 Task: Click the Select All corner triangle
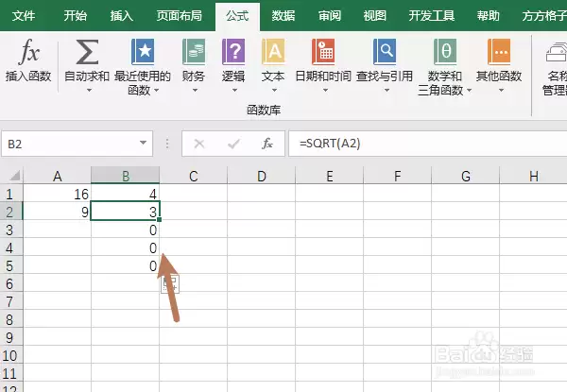14,176
